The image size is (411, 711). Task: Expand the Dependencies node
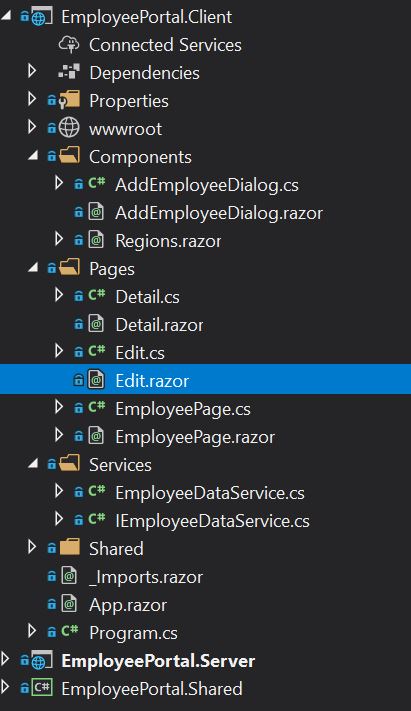coord(32,72)
